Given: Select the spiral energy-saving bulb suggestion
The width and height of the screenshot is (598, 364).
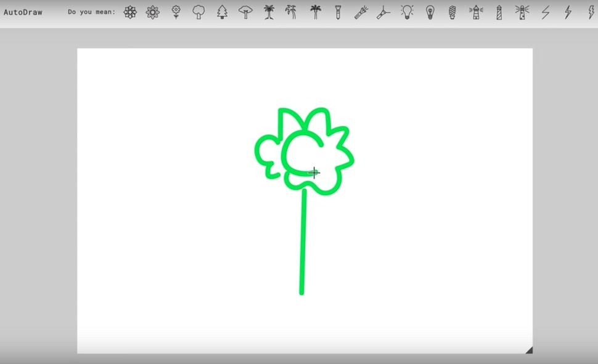Looking at the screenshot, I should pyautogui.click(x=453, y=12).
